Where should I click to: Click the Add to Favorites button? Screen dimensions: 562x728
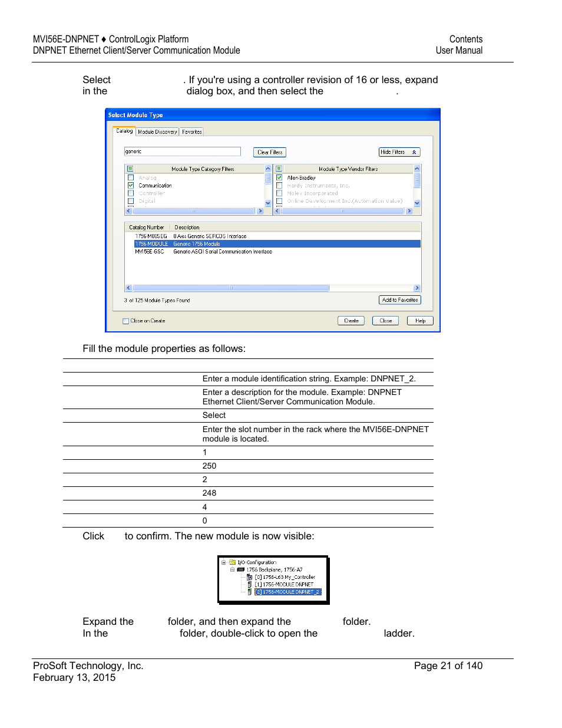pos(400,300)
